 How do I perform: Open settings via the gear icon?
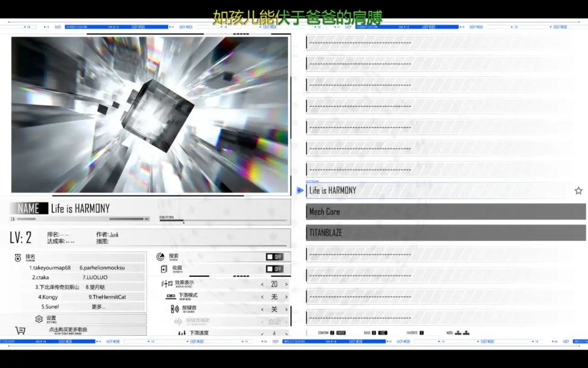click(39, 319)
